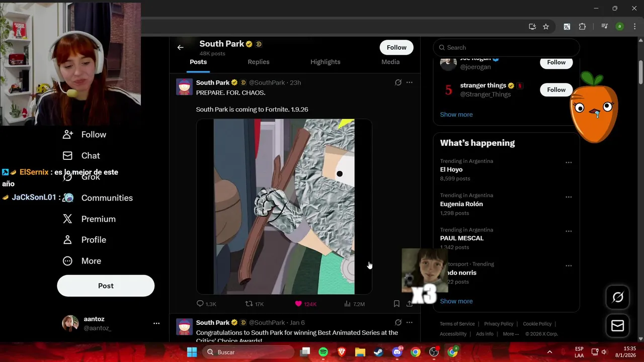
Task: Expand the footer More links menu
Action: (x=511, y=334)
